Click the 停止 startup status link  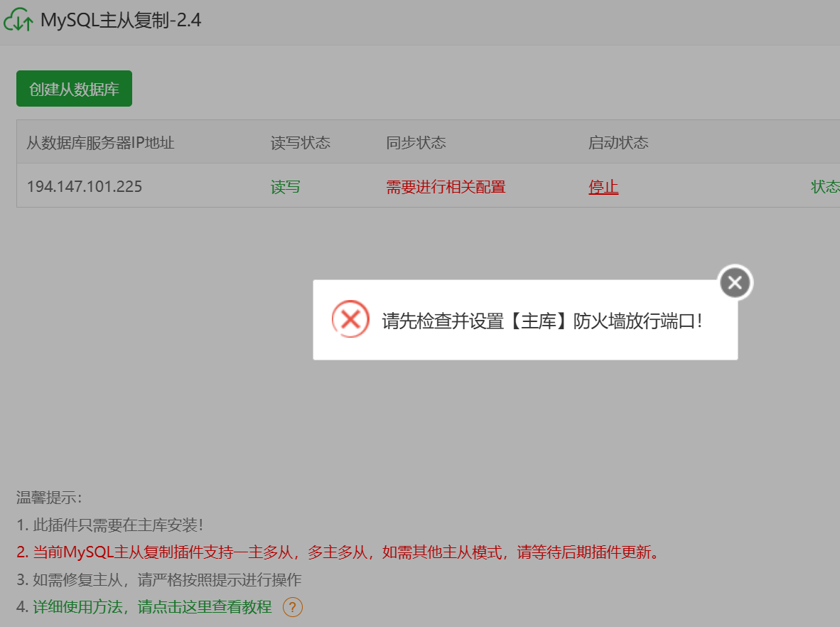pyautogui.click(x=603, y=187)
